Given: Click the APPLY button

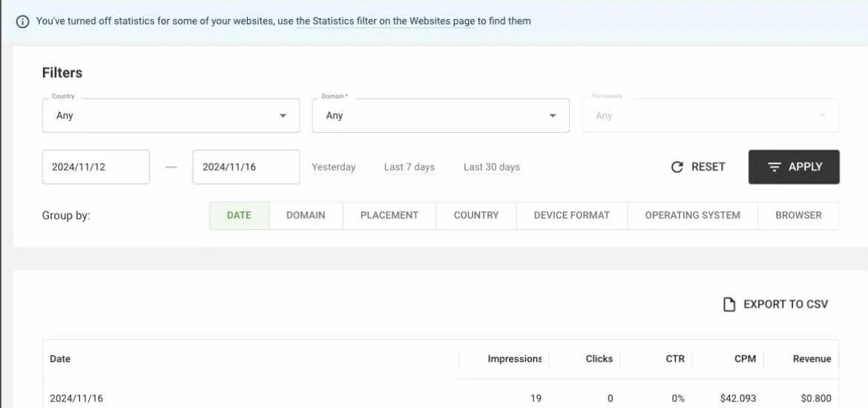Looking at the screenshot, I should coord(794,167).
